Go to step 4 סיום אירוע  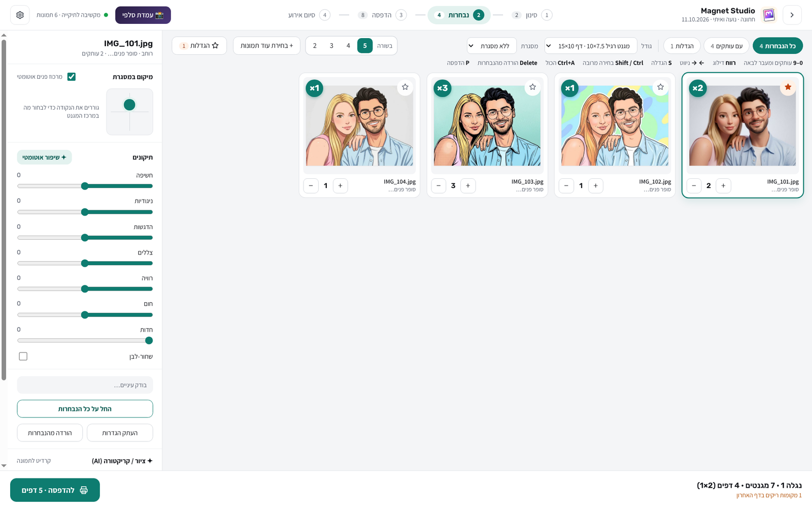[x=309, y=15]
